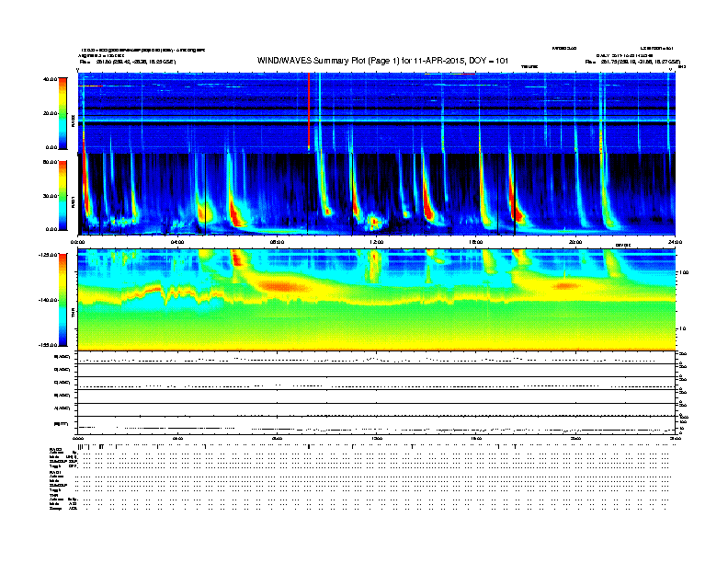Click the orange blob near 20:00 in THR panel

[x=565, y=286]
